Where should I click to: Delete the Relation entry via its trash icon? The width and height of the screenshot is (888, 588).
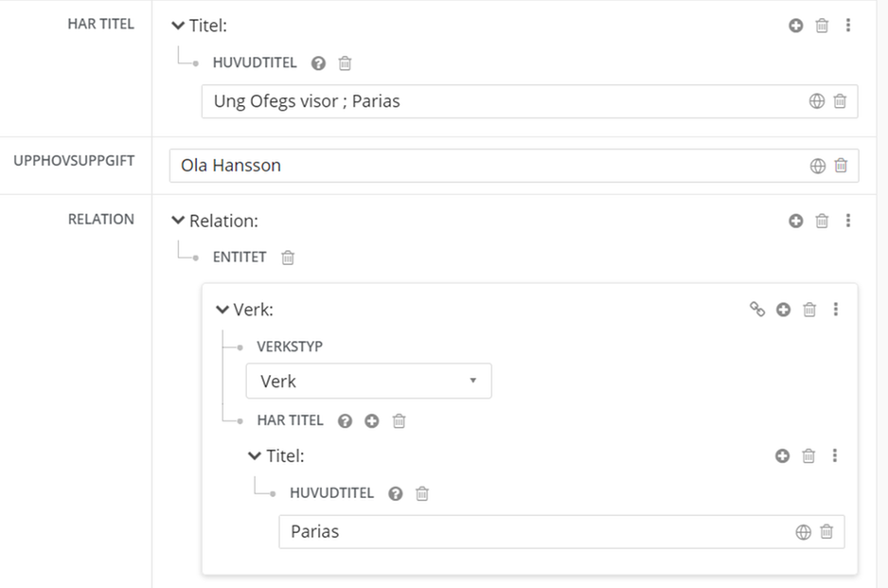822,221
